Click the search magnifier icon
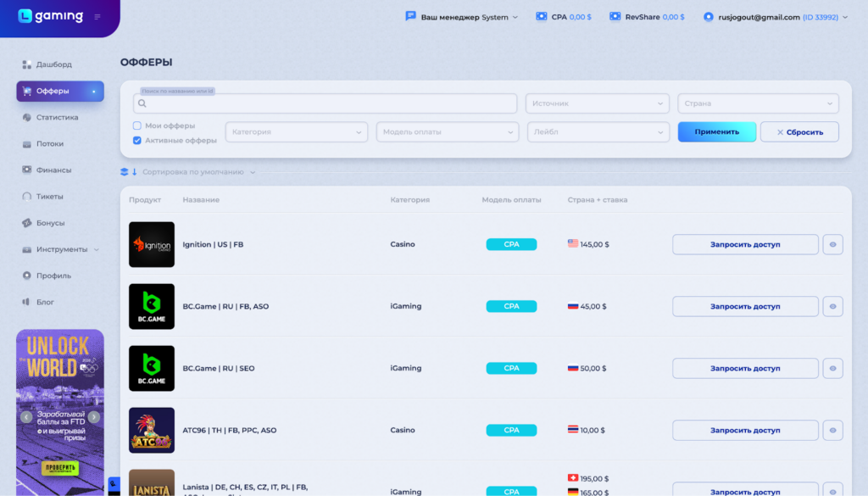The image size is (868, 496). 142,103
